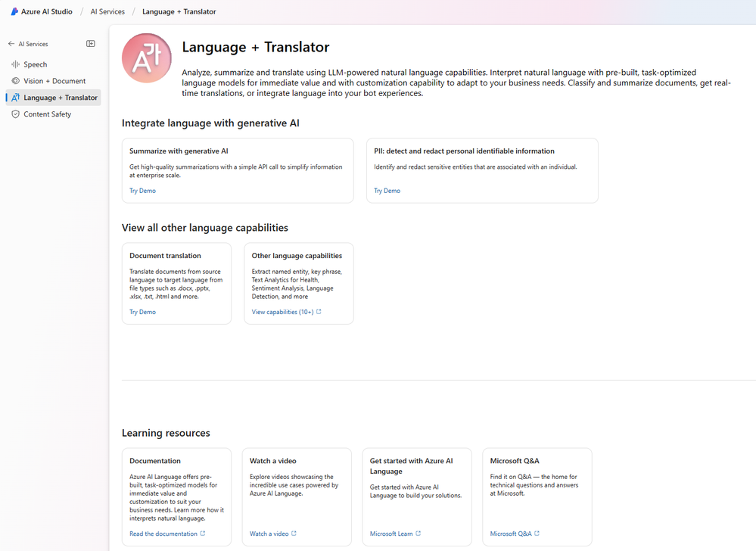Click the large Language + Translator logo
This screenshot has height=551, width=756.
(147, 58)
